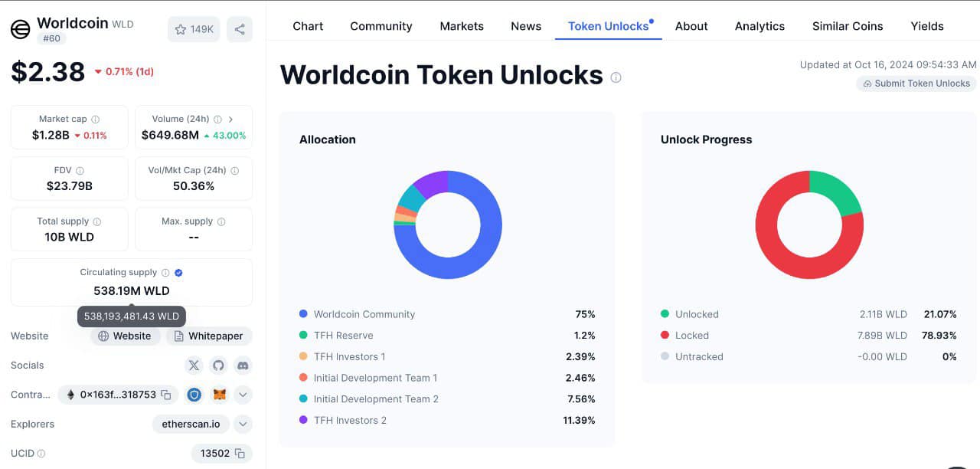This screenshot has height=469, width=980.
Task: Copy contract address using the copy icon
Action: click(x=165, y=394)
